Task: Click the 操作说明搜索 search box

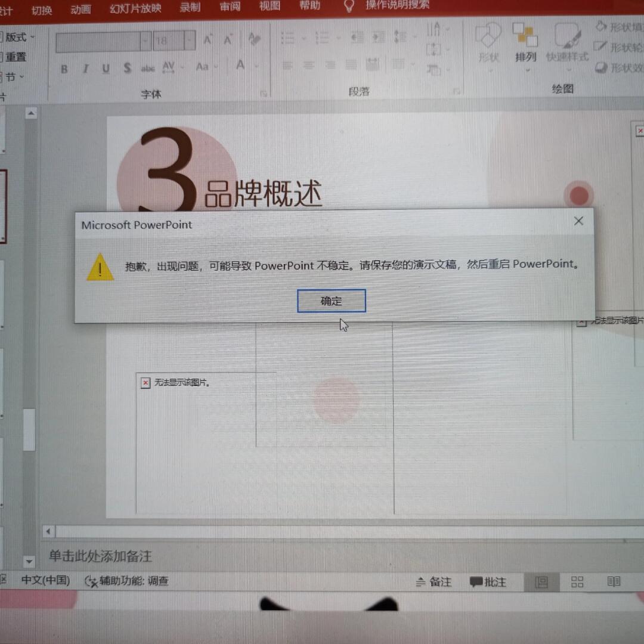Action: 397,5
